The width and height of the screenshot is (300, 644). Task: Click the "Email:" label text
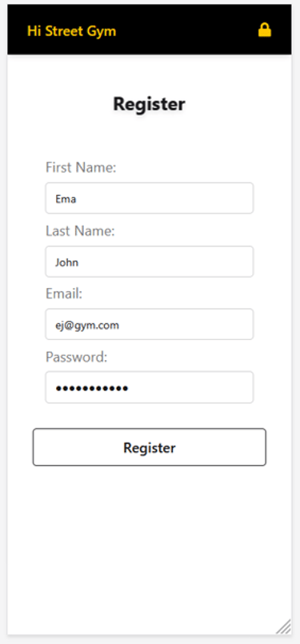click(x=64, y=294)
